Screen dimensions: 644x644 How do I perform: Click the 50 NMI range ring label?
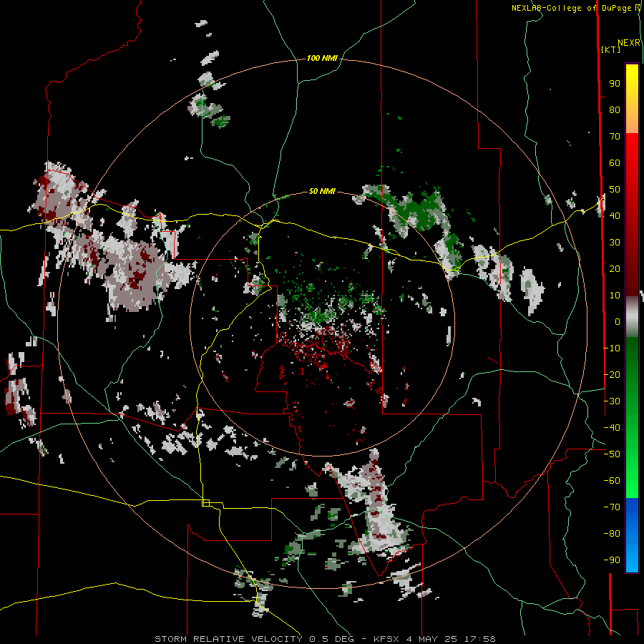pos(322,191)
